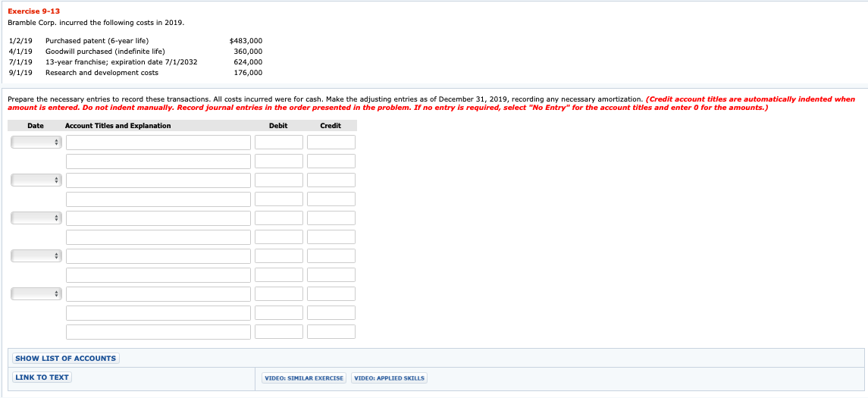This screenshot has height=398, width=868.
Task: Click 'Research and development costs' text
Action: coord(102,73)
